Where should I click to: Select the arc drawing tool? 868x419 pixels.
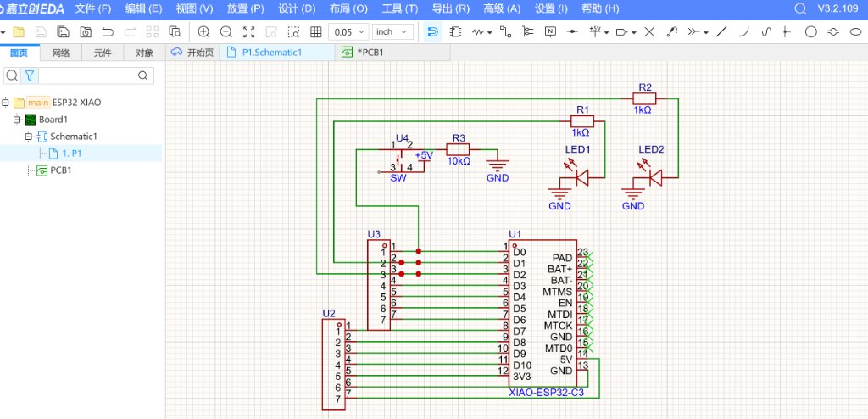pyautogui.click(x=744, y=32)
